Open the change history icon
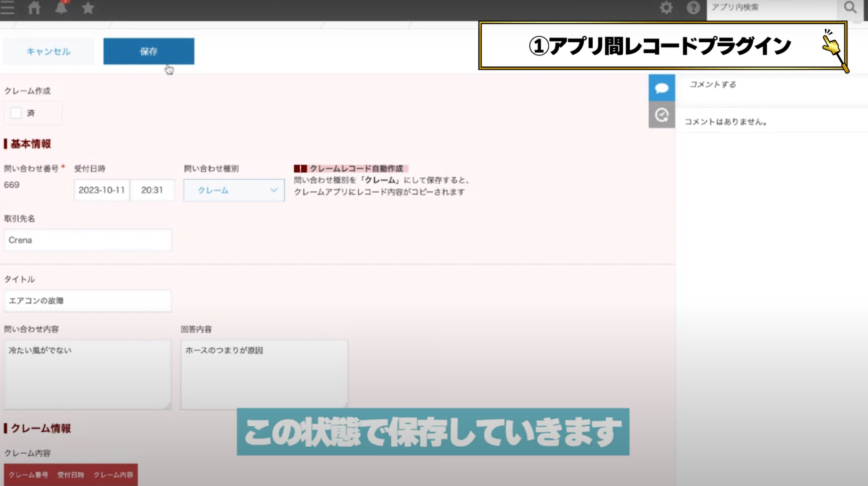868x486 pixels. click(661, 115)
